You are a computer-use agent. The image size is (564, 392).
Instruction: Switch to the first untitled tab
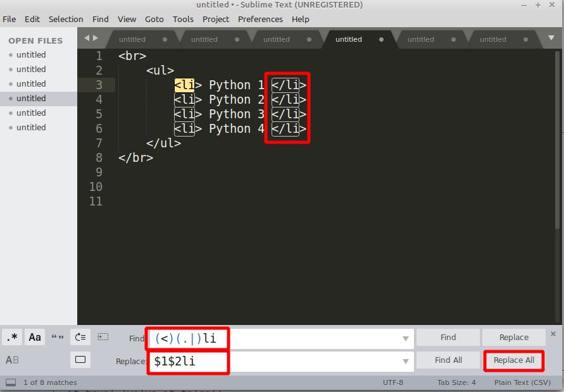tap(132, 39)
